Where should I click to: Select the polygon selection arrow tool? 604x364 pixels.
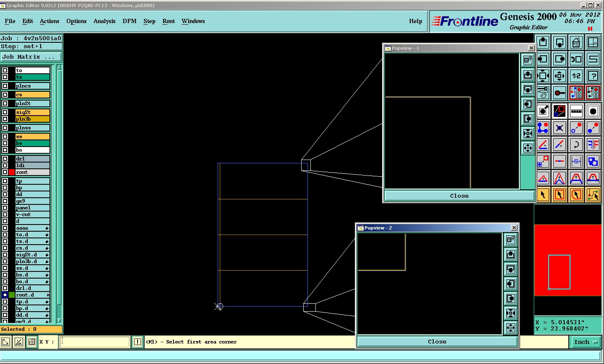pyautogui.click(x=576, y=195)
